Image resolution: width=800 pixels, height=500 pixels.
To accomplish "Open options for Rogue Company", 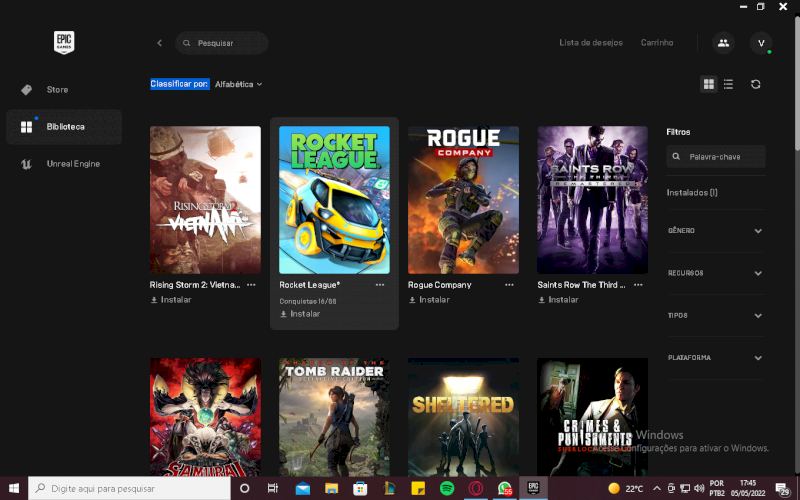I will pos(509,285).
